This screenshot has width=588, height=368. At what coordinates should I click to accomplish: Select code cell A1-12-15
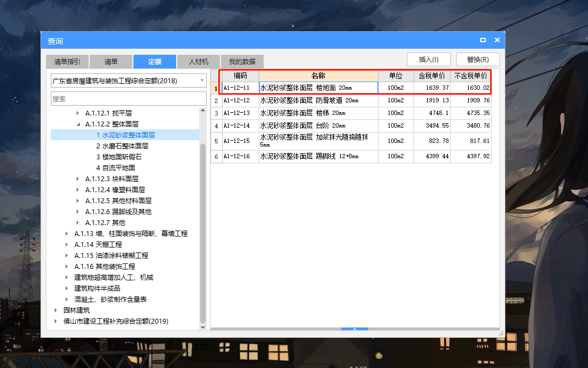(x=240, y=141)
